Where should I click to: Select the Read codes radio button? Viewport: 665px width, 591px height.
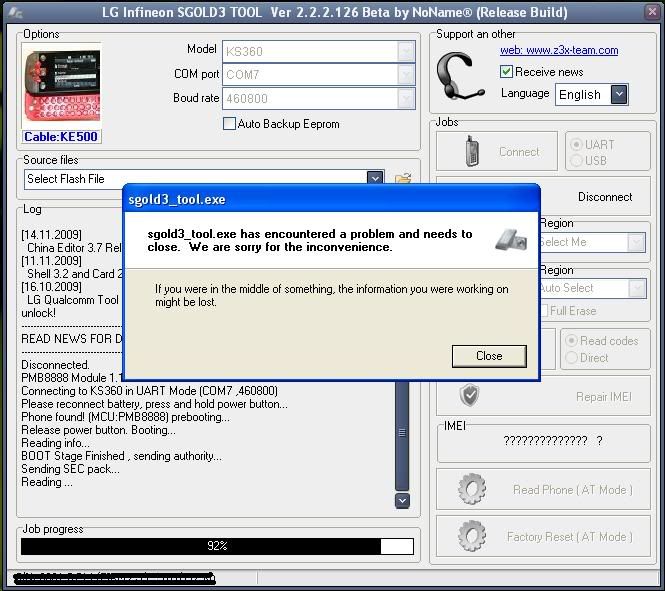pos(571,340)
